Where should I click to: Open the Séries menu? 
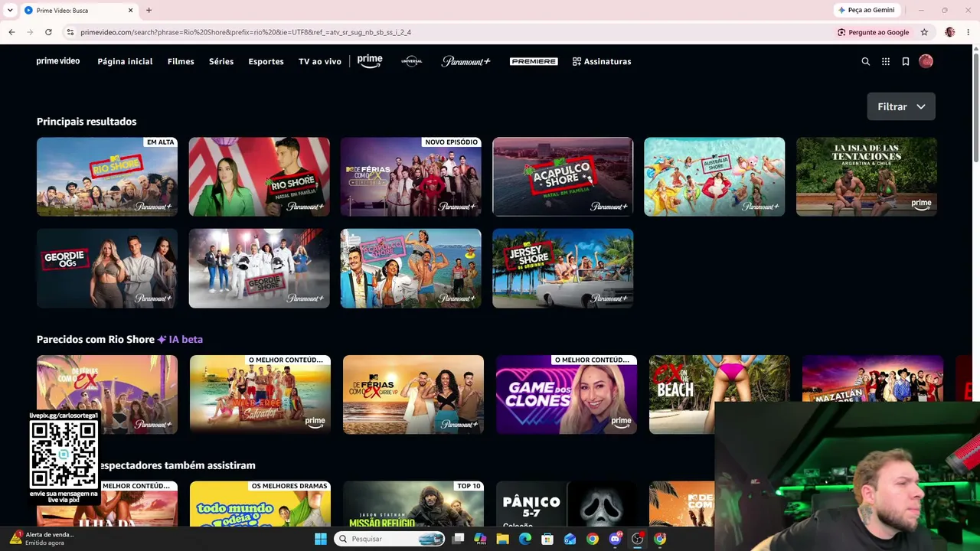coord(221,61)
